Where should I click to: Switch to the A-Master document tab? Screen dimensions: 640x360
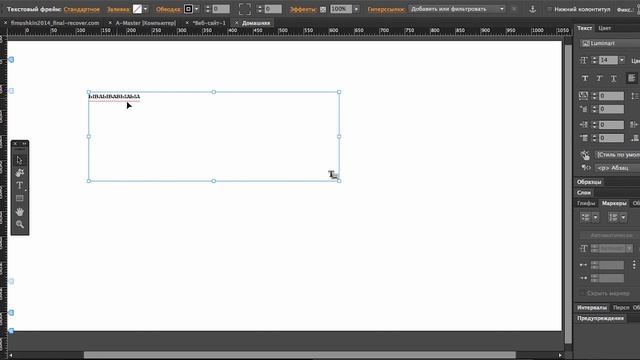click(146, 23)
